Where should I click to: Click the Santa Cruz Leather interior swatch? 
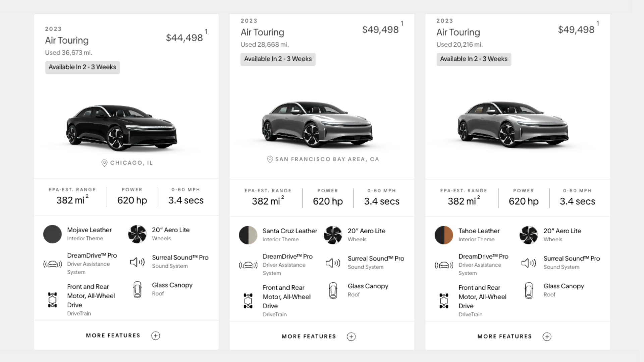[248, 235]
